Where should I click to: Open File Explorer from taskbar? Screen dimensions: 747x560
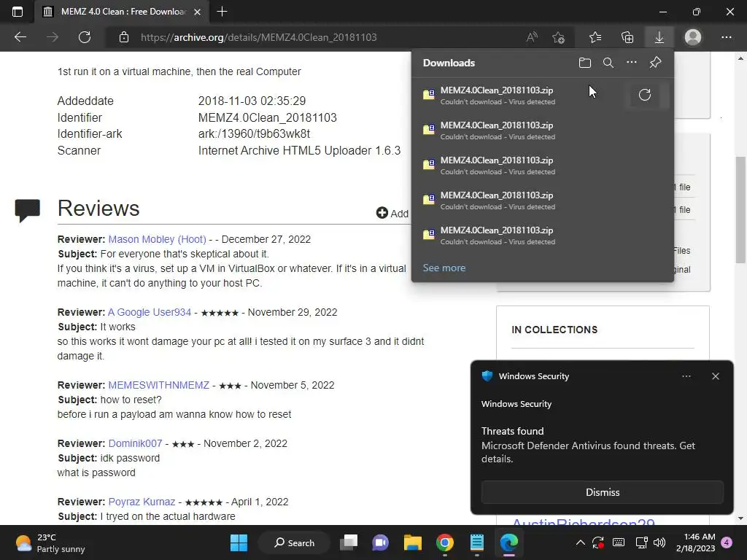click(413, 542)
